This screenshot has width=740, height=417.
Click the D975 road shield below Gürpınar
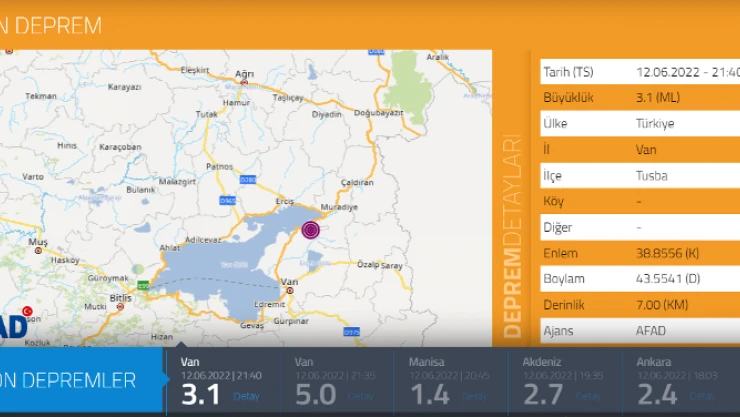[x=351, y=331]
